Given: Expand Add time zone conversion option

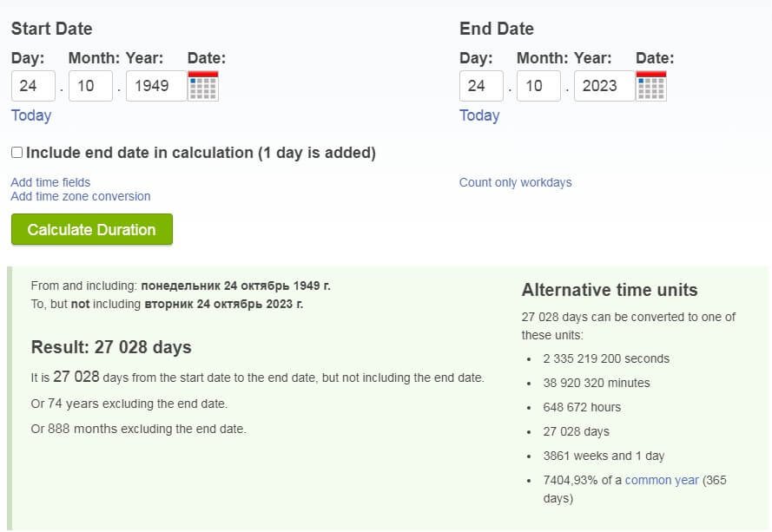Looking at the screenshot, I should click(81, 196).
